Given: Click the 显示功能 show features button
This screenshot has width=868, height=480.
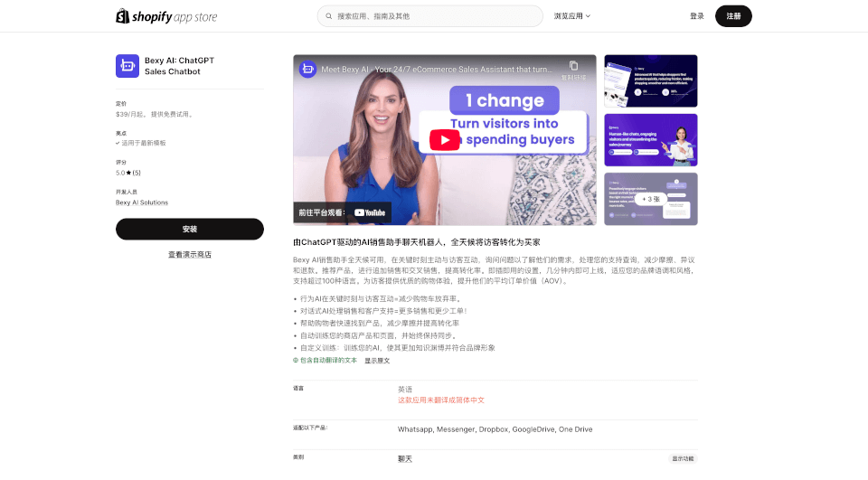Looking at the screenshot, I should click(x=684, y=458).
